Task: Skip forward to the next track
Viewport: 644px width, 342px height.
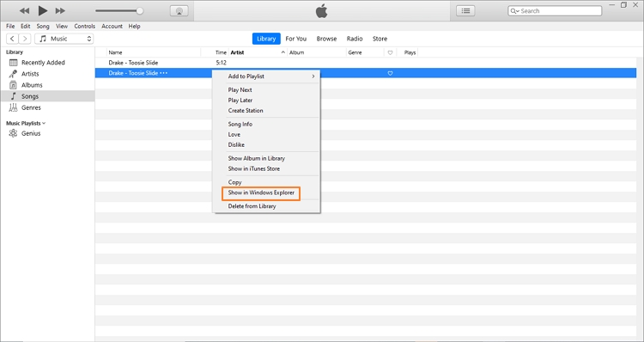Action: [x=60, y=10]
